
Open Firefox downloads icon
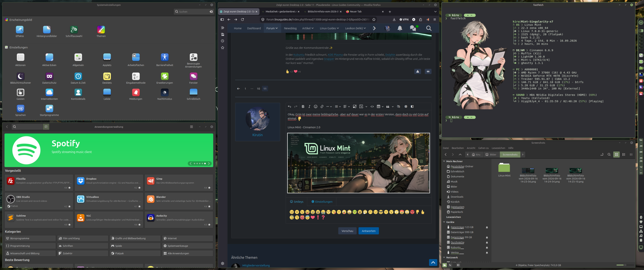click(x=394, y=19)
